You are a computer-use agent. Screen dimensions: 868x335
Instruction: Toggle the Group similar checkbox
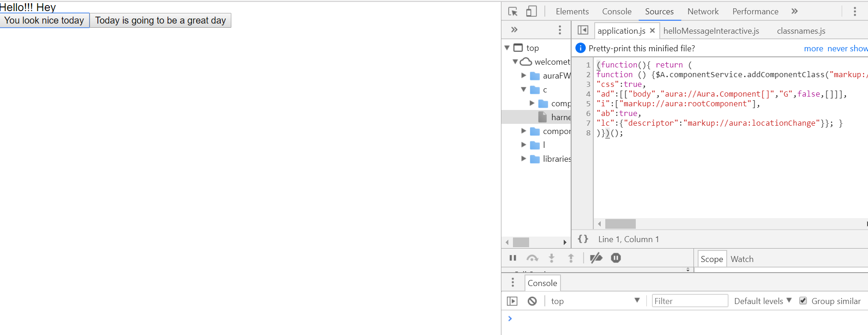803,301
